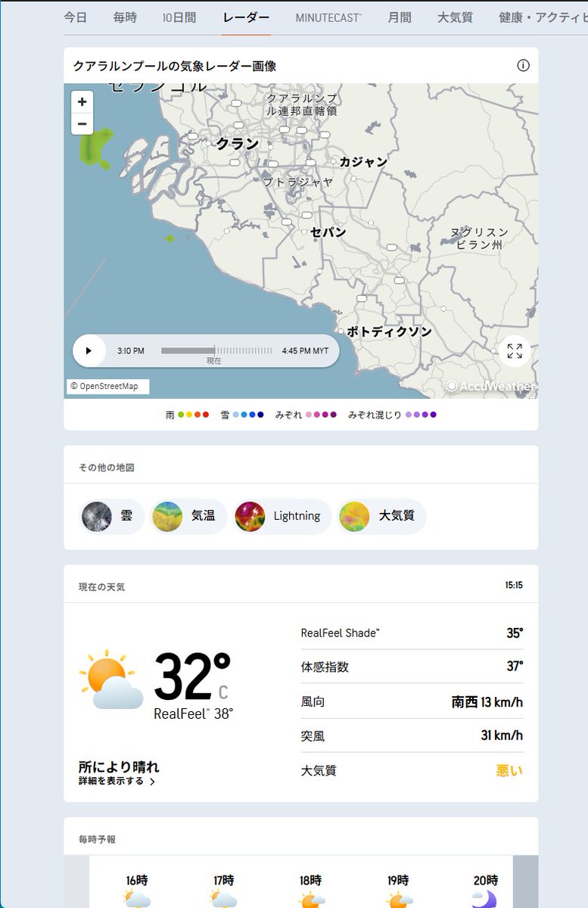Click セパン city label on map
The image size is (588, 908).
click(328, 232)
